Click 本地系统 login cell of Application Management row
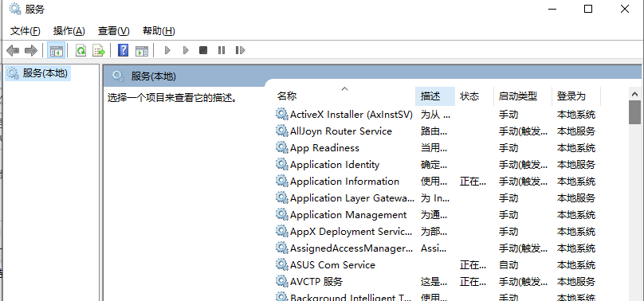Image resolution: width=644 pixels, height=301 pixels. [x=575, y=215]
